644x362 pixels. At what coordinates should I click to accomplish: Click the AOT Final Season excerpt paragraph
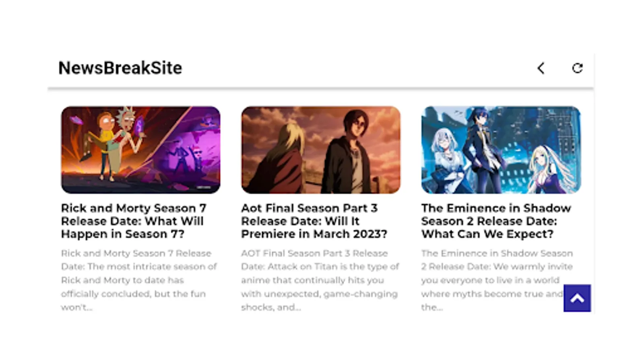coord(320,280)
